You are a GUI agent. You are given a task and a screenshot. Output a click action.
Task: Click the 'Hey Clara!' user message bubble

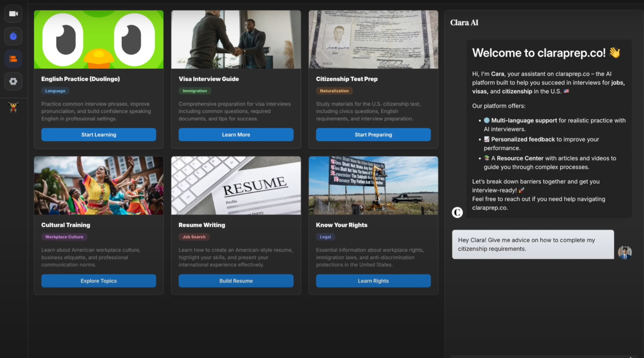tap(533, 244)
